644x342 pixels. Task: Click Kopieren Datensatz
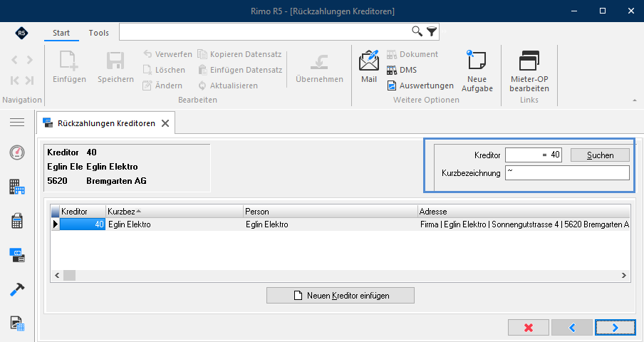pos(239,54)
